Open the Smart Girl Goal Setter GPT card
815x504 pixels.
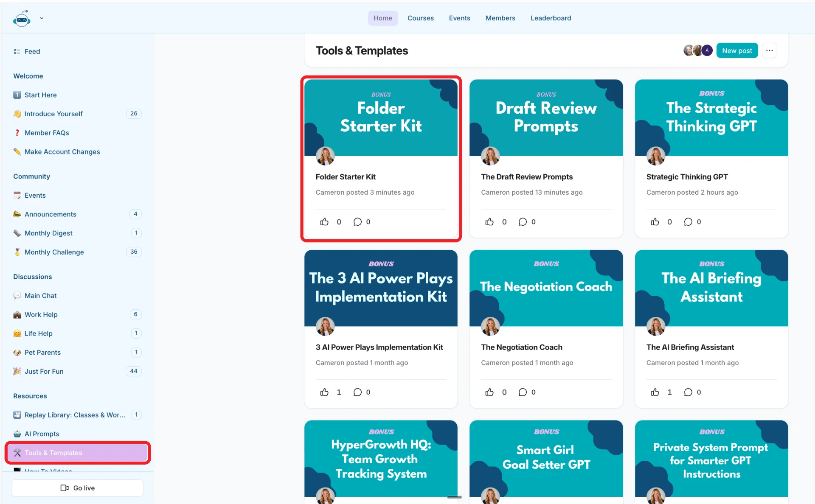tap(546, 458)
